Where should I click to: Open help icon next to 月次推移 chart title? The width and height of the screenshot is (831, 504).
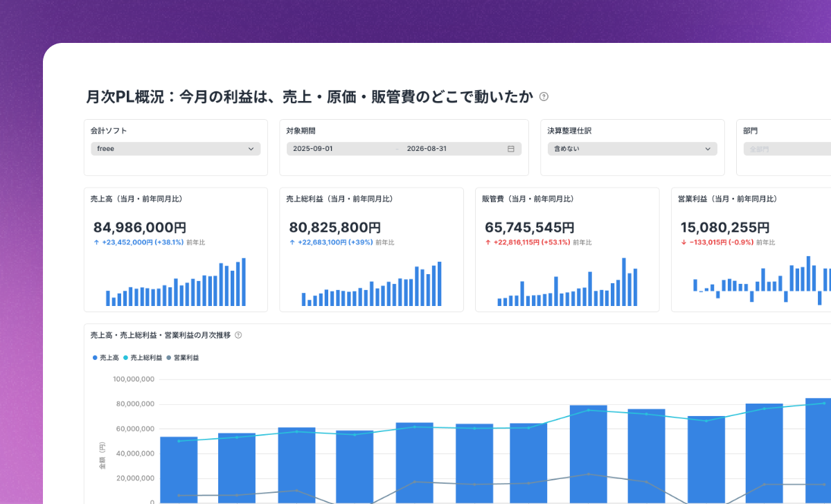[x=238, y=335]
